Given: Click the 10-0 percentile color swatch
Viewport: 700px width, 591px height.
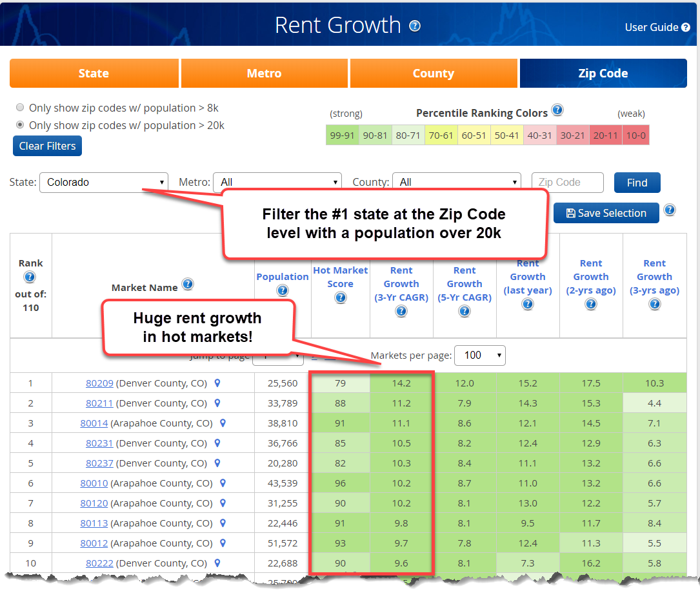Looking at the screenshot, I should [x=636, y=135].
